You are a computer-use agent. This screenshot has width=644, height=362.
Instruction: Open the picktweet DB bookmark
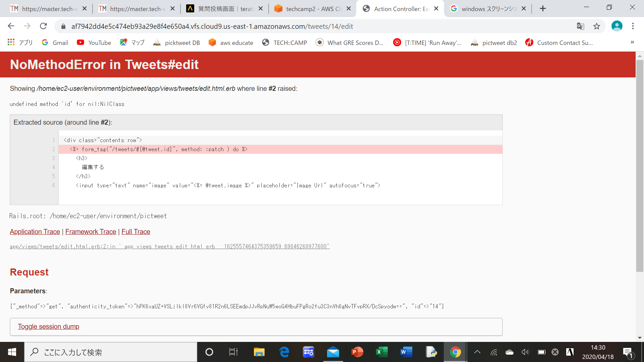(x=176, y=43)
